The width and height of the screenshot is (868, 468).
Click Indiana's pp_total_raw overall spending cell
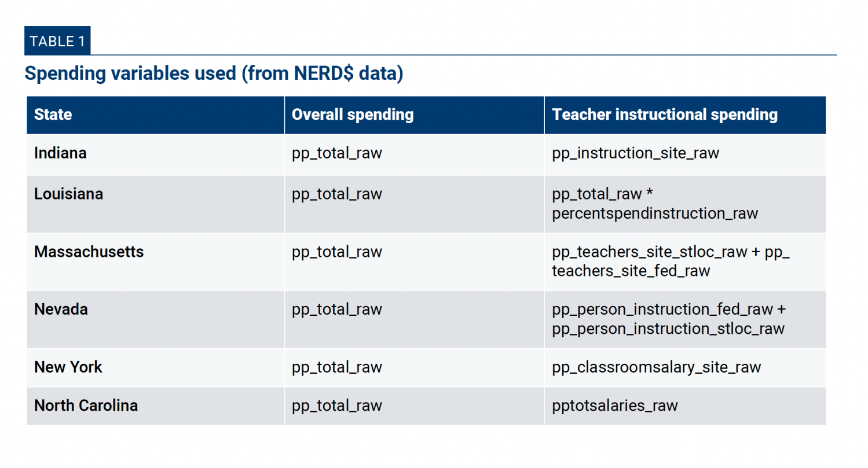click(337, 153)
